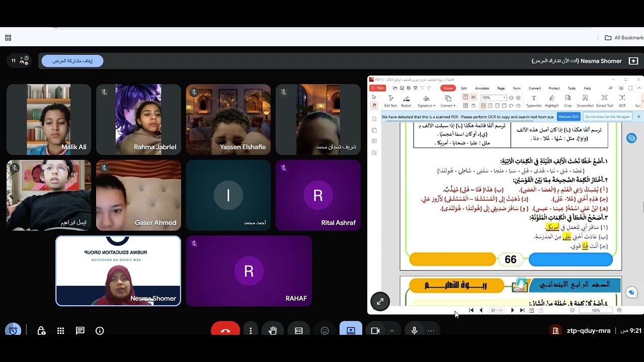The width and height of the screenshot is (644, 362).
Task: Select the OCR tool in the ribbon
Action: [622, 101]
